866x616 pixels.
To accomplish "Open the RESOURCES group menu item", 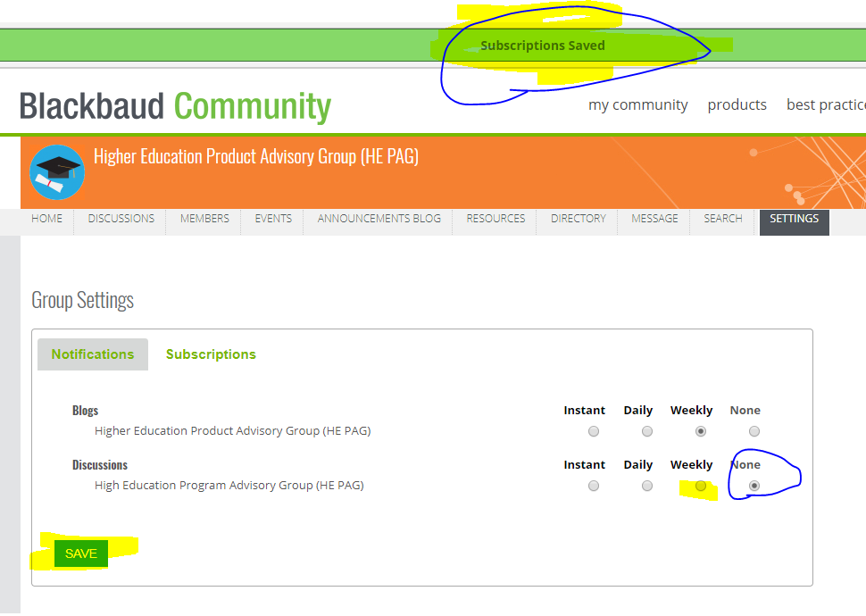I will tap(495, 219).
